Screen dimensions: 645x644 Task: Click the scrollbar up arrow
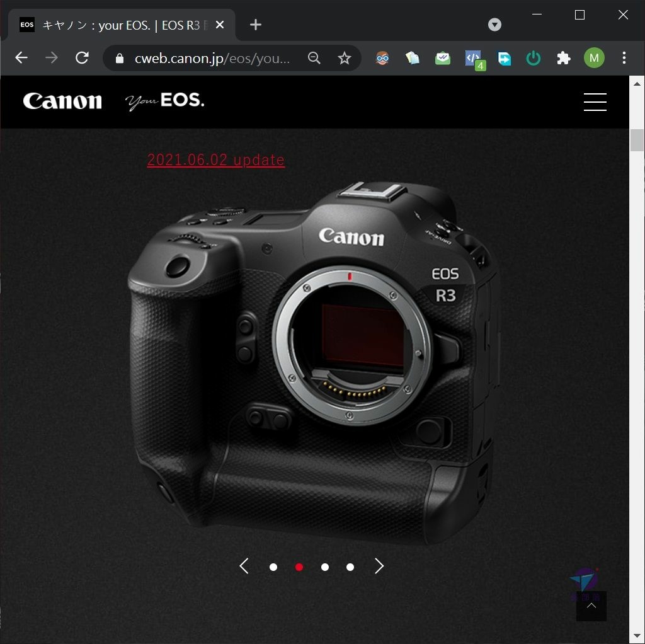point(637,84)
